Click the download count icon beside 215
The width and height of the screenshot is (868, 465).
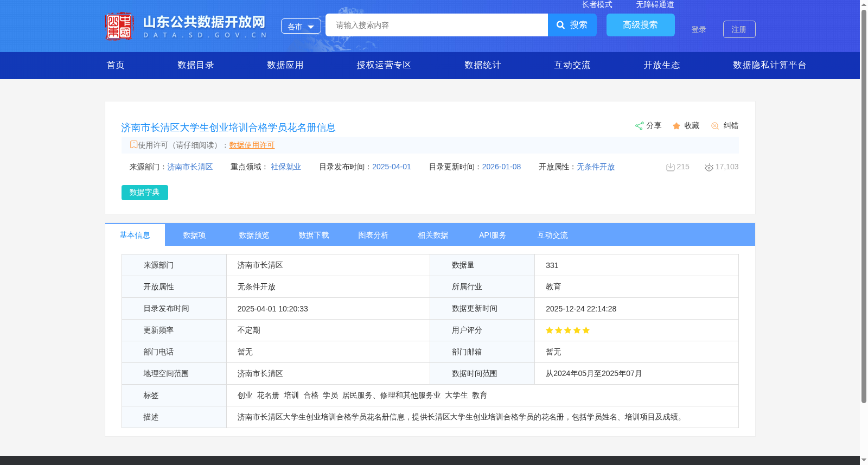click(671, 167)
